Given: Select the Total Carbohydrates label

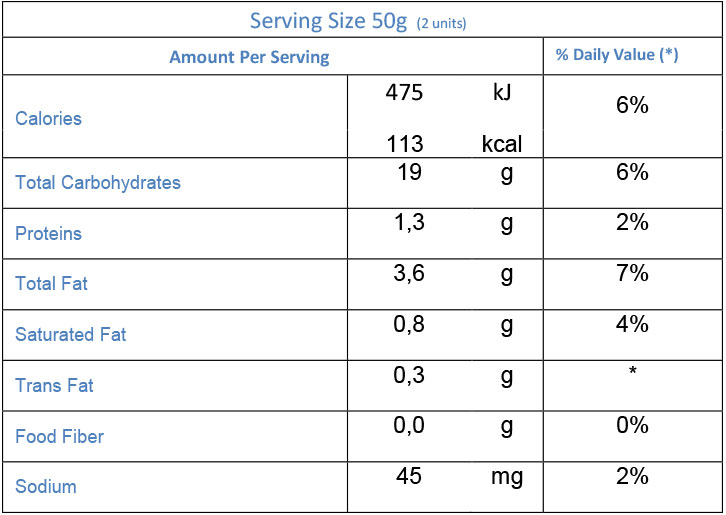Looking at the screenshot, I should pyautogui.click(x=98, y=182).
